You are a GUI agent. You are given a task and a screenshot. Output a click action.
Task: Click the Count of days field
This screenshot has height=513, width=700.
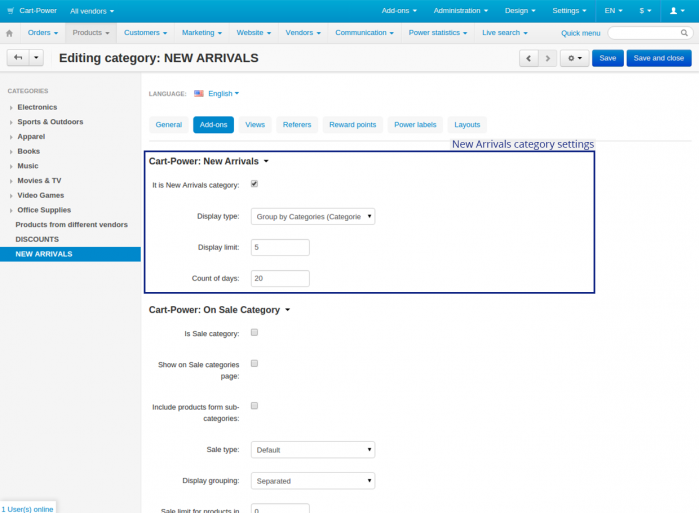pos(280,278)
